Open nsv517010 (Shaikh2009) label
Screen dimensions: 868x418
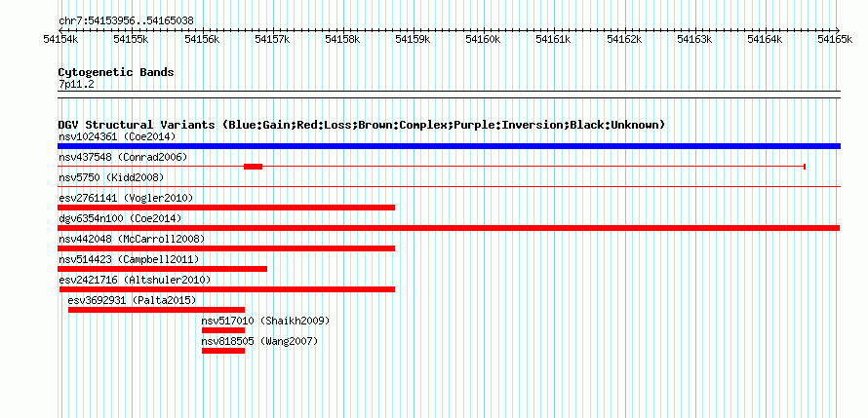(x=265, y=321)
